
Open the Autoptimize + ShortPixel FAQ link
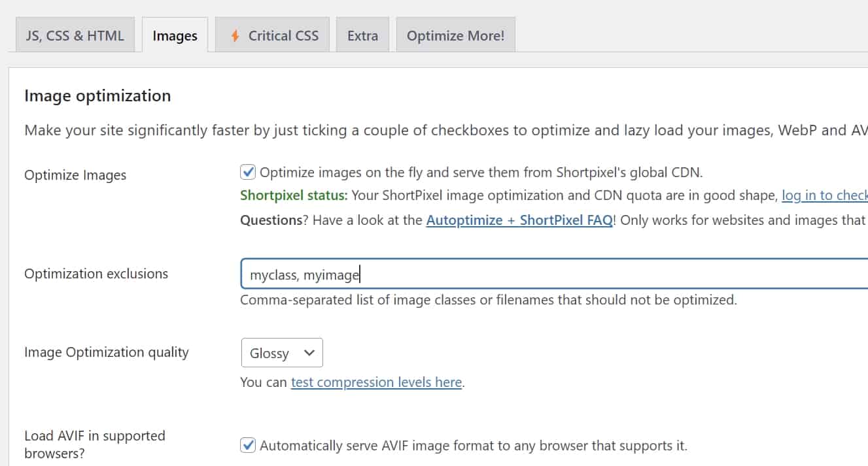pyautogui.click(x=519, y=220)
